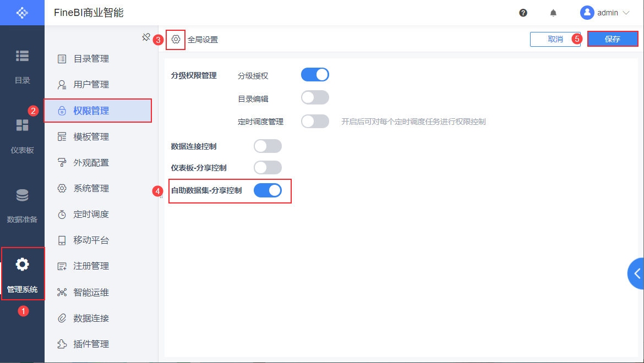
Task: Open the Directory (目录) section icon
Action: pos(22,56)
